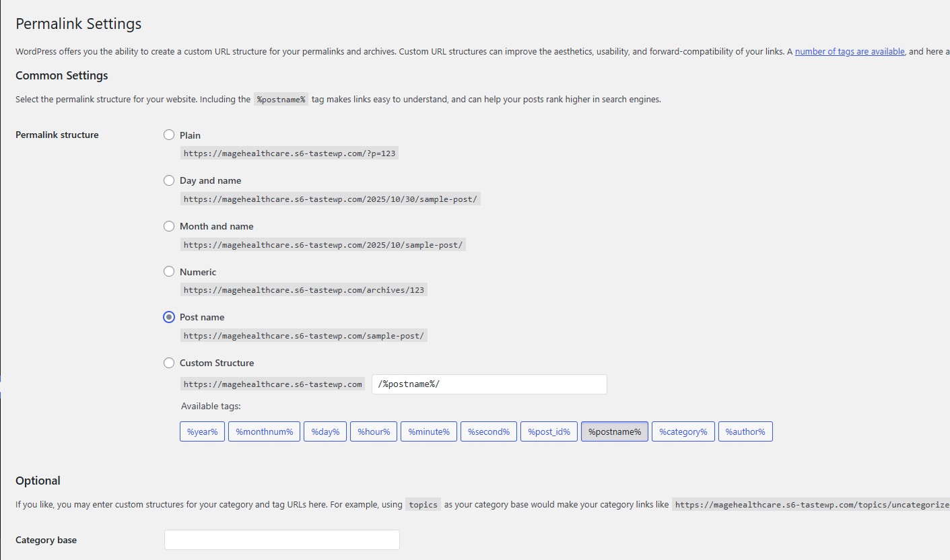The image size is (950, 560).
Task: Insert the %author% tag
Action: (x=745, y=431)
